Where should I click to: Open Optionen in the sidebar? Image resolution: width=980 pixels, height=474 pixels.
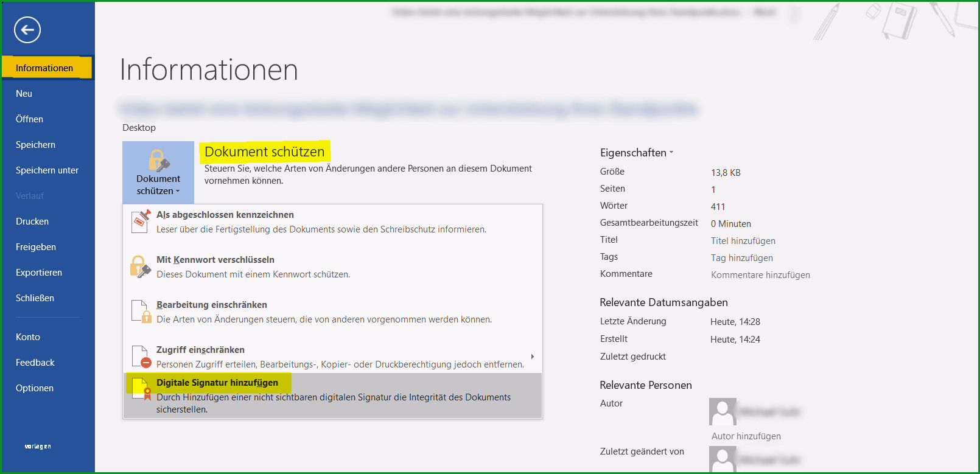coord(47,388)
